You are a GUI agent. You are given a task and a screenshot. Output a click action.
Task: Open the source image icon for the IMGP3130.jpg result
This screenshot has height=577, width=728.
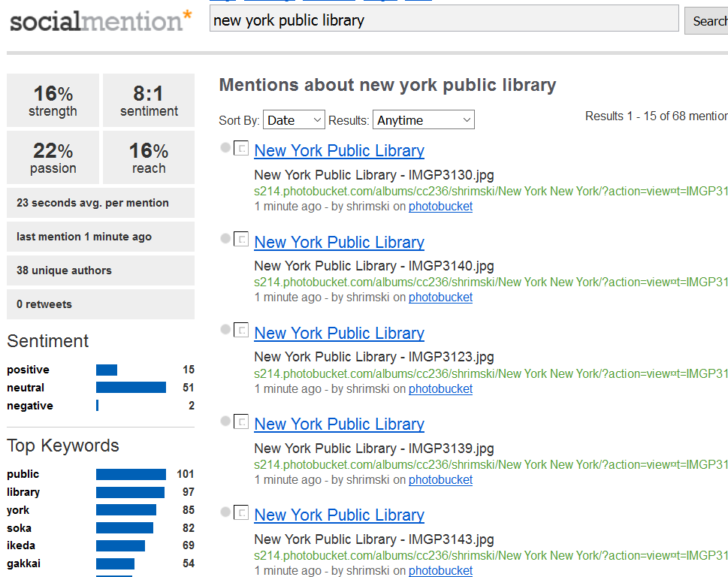click(x=241, y=148)
